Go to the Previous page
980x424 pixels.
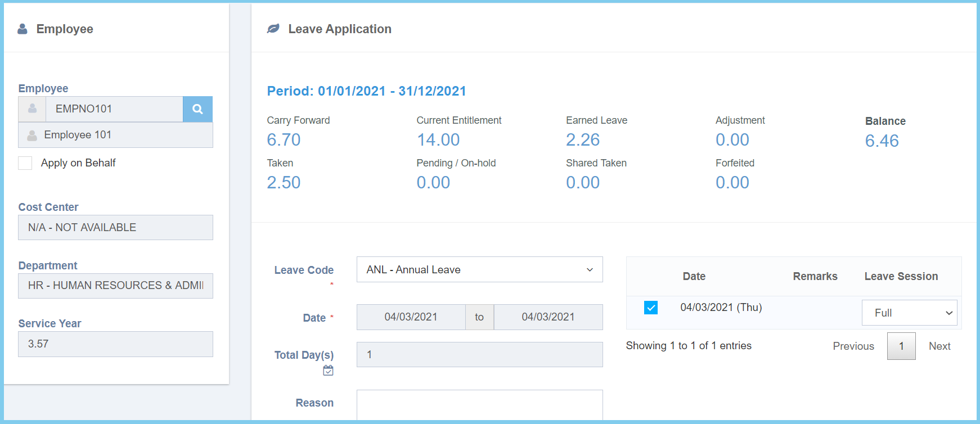click(853, 346)
